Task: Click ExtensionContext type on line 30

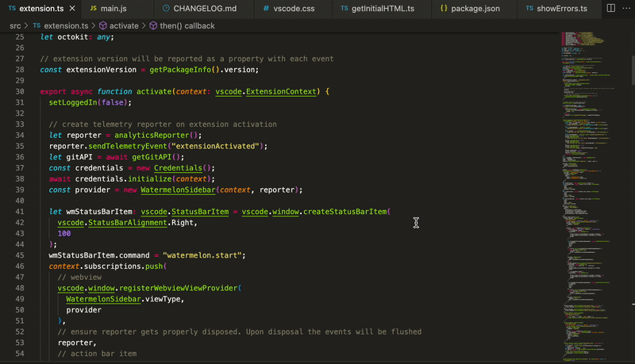Action: point(281,92)
